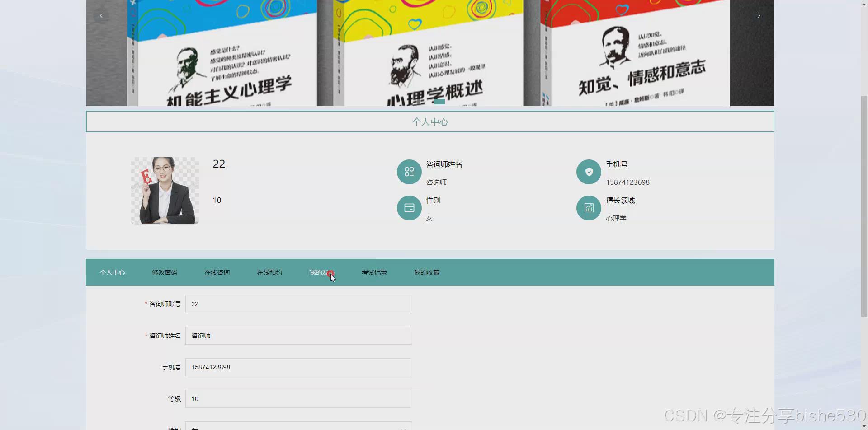Click the 咨询师姓名 input field

pos(298,336)
